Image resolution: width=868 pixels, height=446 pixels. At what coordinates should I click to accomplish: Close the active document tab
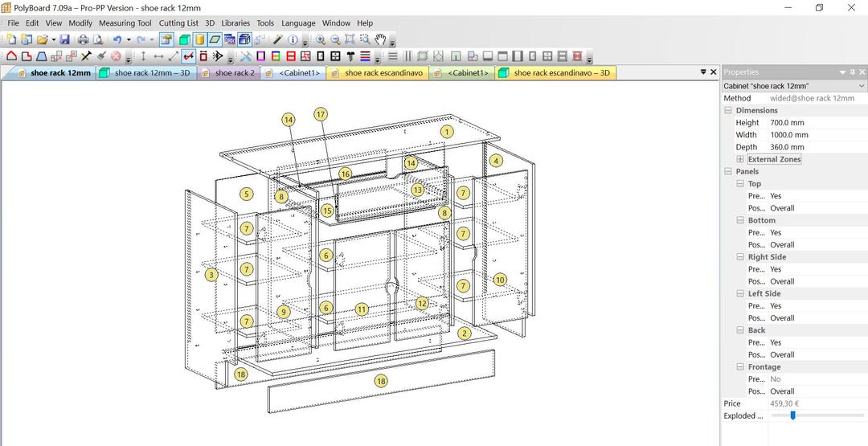click(713, 72)
